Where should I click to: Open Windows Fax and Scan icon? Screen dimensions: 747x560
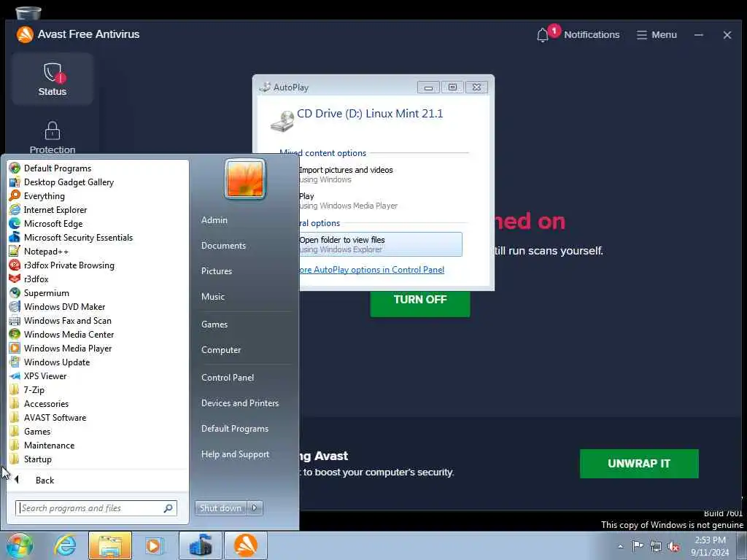15,321
